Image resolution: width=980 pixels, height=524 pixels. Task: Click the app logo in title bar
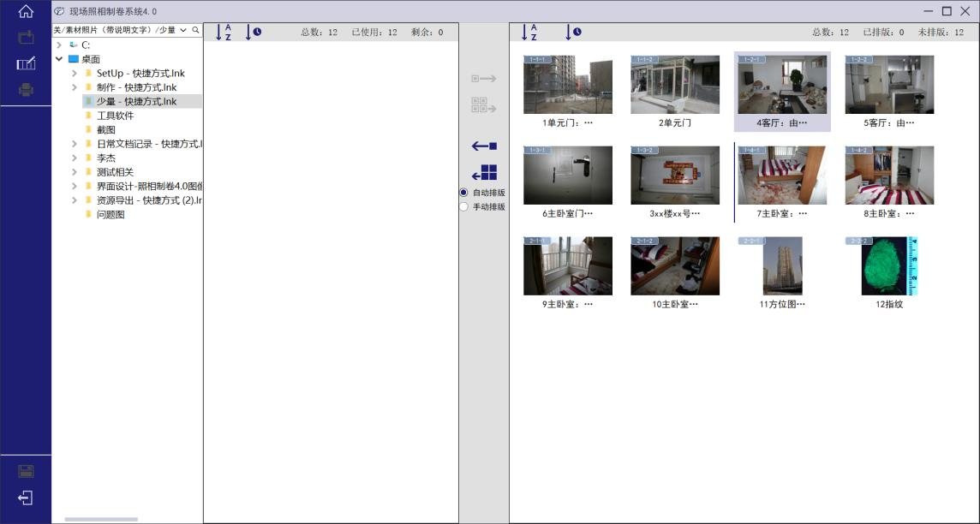tap(59, 11)
